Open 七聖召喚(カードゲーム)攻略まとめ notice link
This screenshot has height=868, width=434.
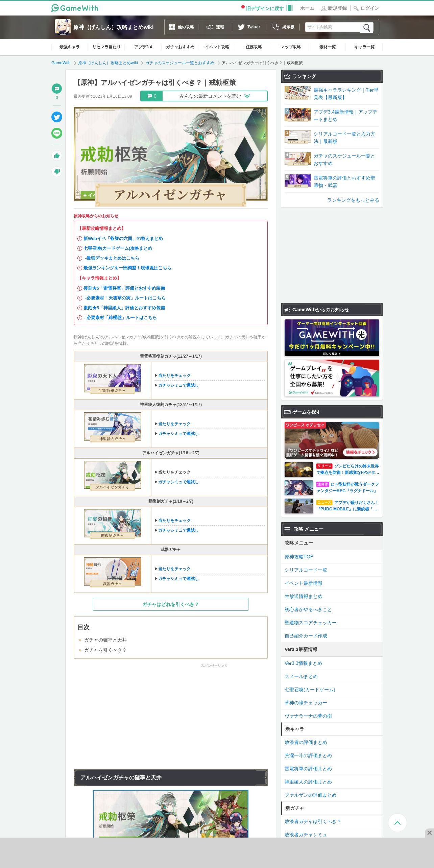[x=118, y=248]
